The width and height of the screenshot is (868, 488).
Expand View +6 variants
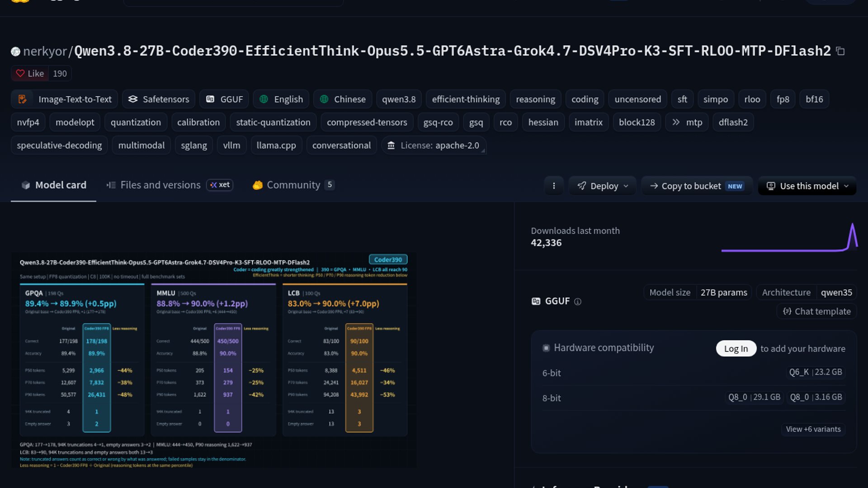(813, 429)
